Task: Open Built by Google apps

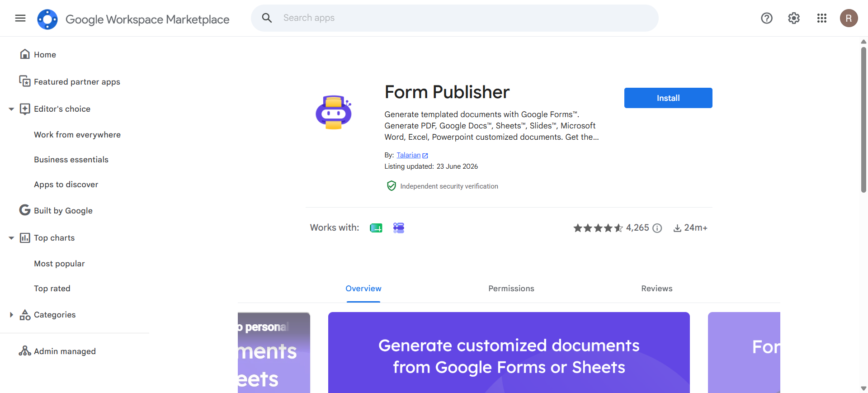Action: [x=63, y=211]
